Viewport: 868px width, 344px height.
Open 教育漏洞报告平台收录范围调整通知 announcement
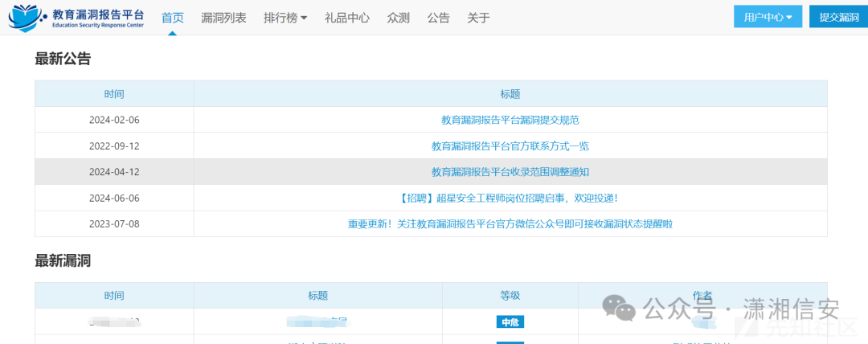coord(510,172)
